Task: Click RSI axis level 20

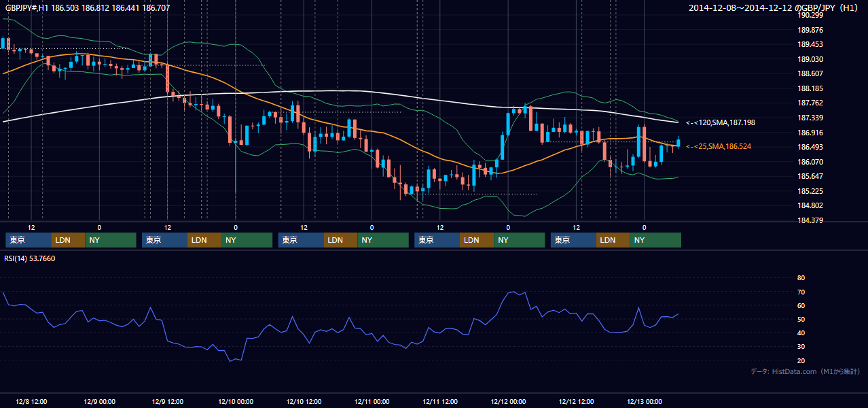Action: (x=801, y=360)
